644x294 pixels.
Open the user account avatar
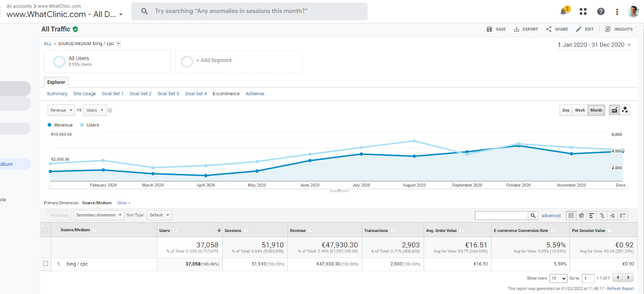633,11
